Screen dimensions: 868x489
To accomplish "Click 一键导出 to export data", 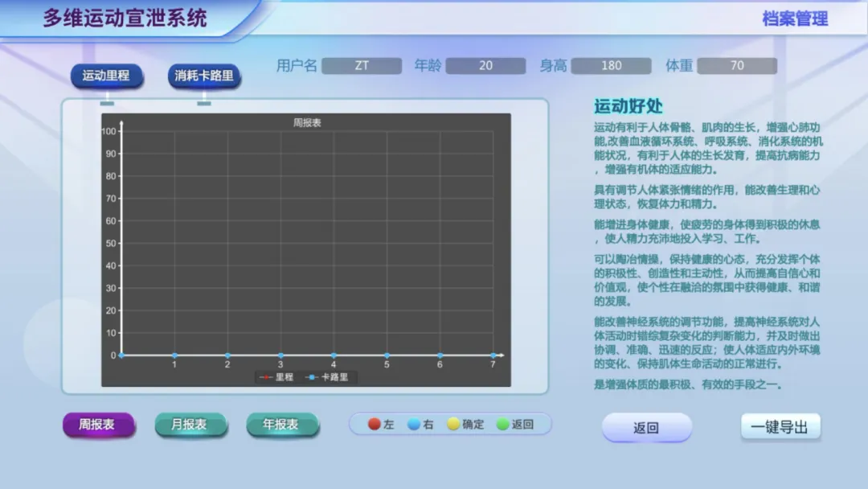I will [780, 427].
